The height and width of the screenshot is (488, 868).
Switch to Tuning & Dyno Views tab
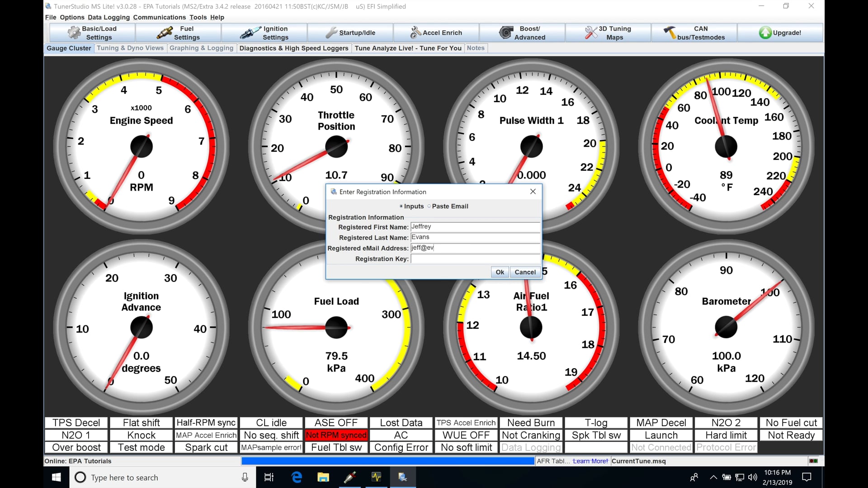pos(130,48)
